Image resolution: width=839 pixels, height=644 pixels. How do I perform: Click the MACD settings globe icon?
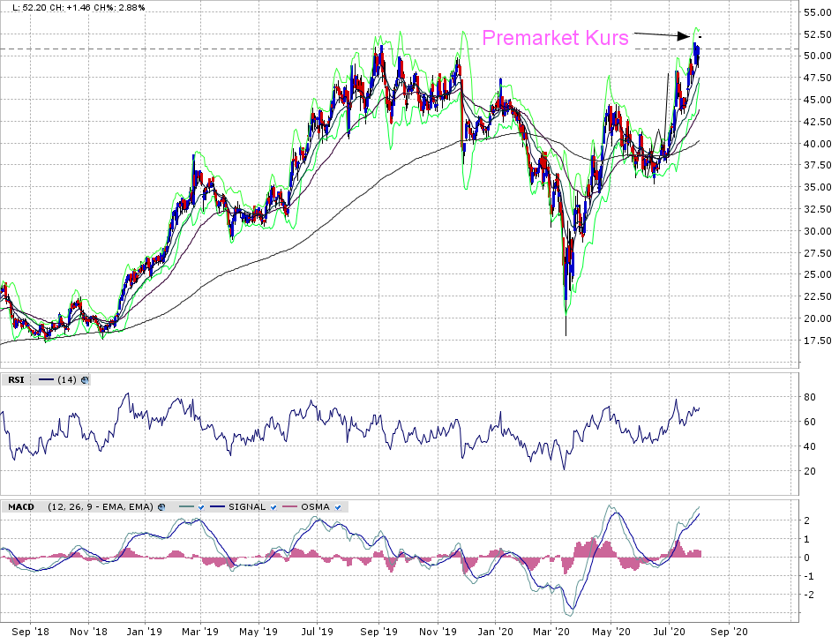click(x=161, y=507)
